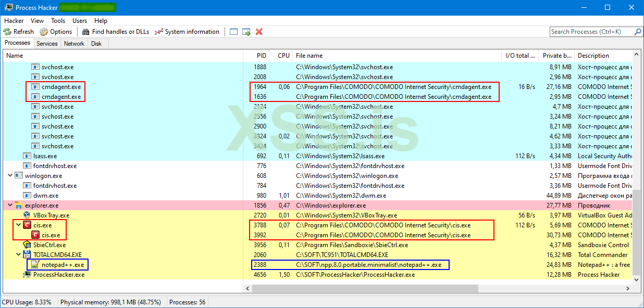Collapse the TOTALCMD64.EXE tree node
Screen dimensions: 644x308
tap(19, 255)
